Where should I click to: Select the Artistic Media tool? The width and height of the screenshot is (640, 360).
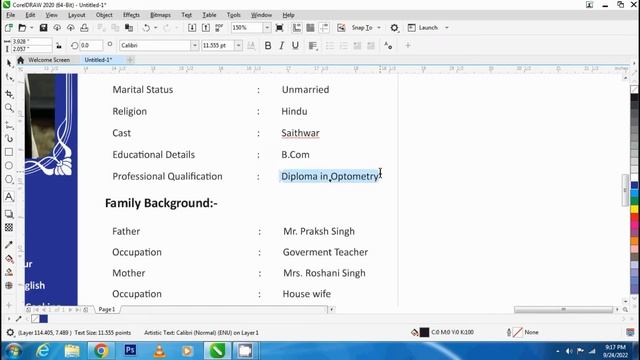9,139
